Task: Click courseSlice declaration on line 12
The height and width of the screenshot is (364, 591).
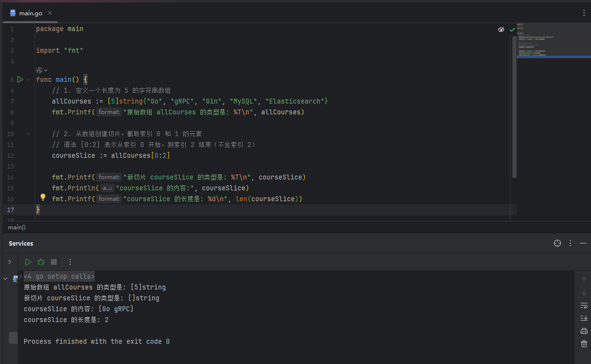Action: pos(74,155)
